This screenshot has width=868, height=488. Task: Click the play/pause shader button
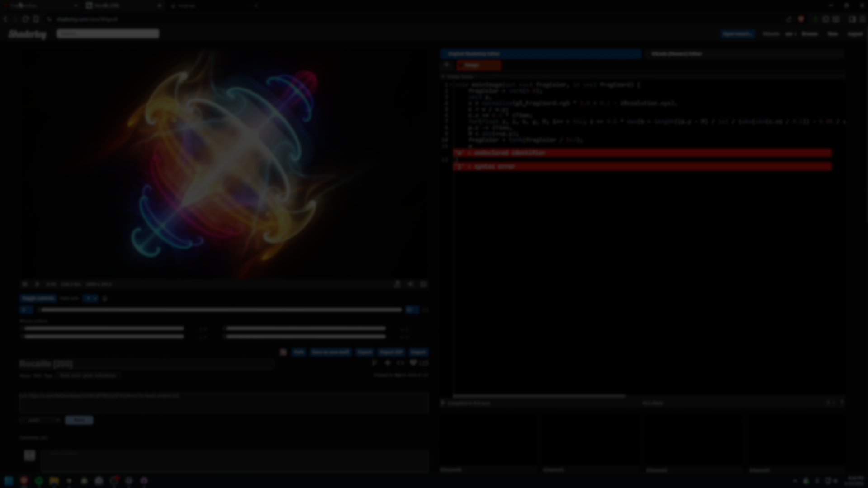37,284
